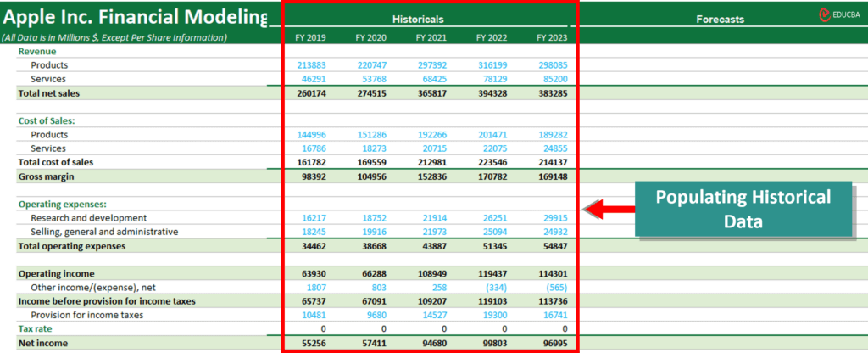Select the data units note about Millions $
The image size is (868, 353).
(x=114, y=37)
